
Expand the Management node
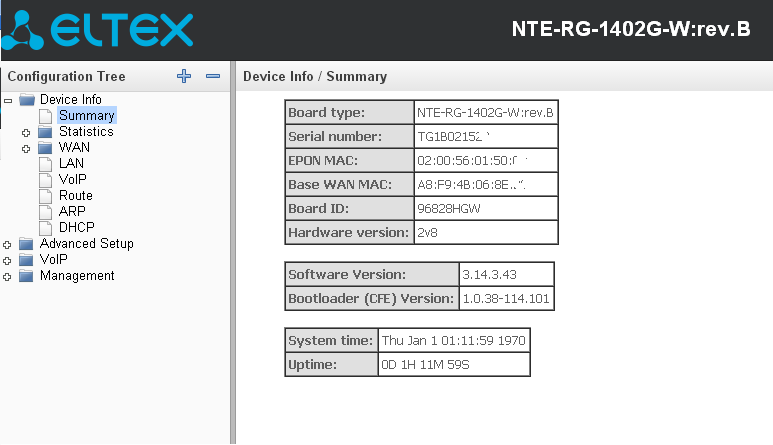tap(7, 276)
